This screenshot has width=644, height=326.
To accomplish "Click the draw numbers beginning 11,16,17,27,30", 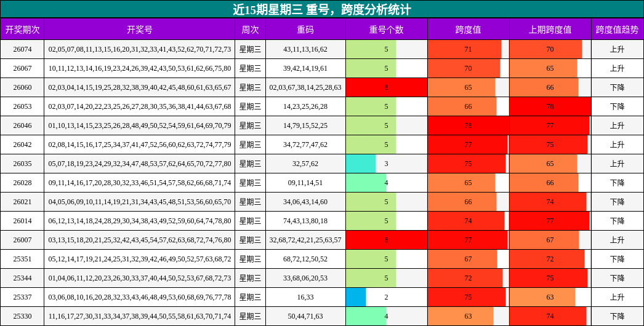I will [140, 317].
